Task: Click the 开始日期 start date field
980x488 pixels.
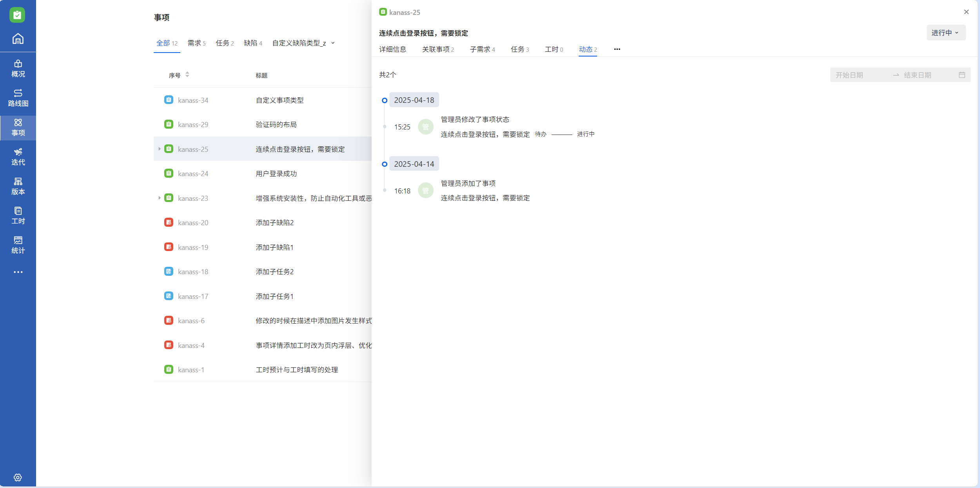Action: point(849,75)
